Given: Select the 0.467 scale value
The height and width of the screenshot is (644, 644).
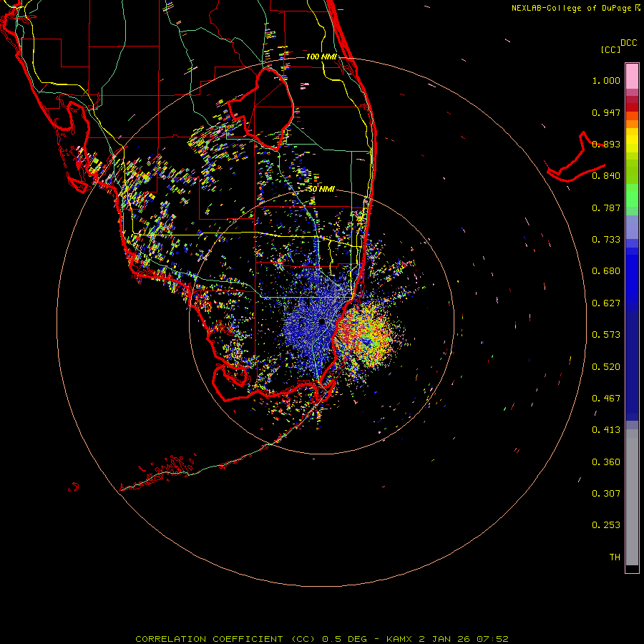Looking at the screenshot, I should pyautogui.click(x=606, y=399).
